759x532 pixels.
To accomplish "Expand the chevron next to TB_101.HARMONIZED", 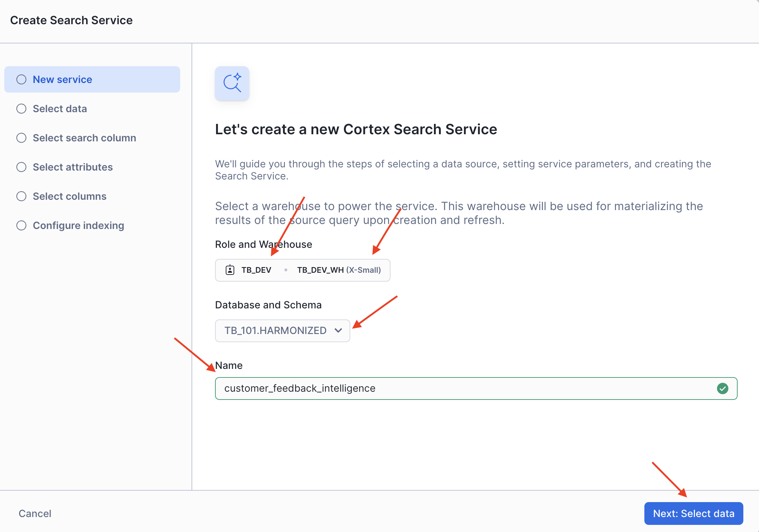I will [338, 330].
